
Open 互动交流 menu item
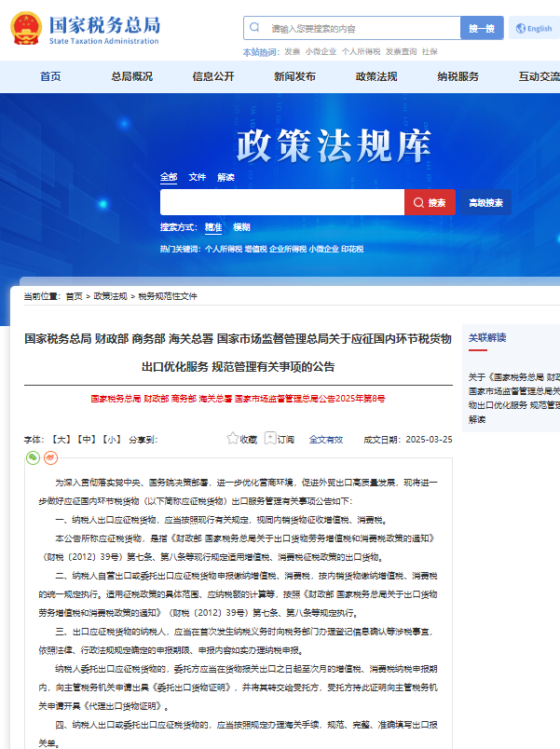540,76
